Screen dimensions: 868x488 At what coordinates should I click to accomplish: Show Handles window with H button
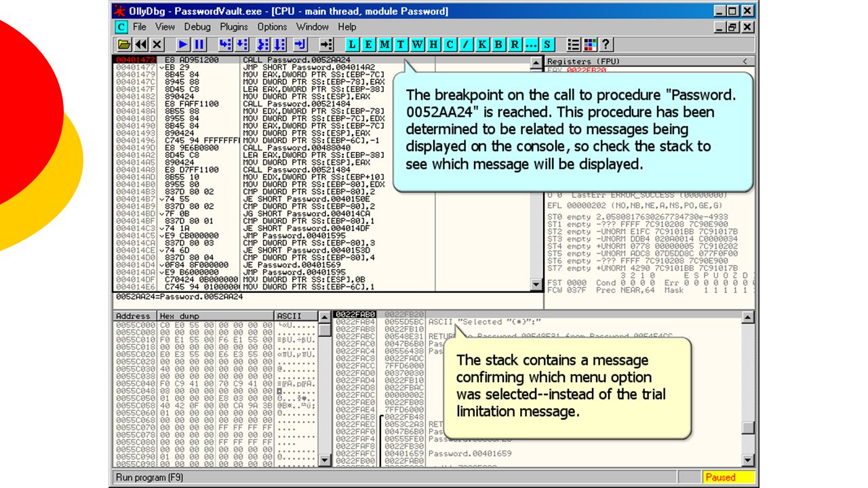tap(433, 45)
